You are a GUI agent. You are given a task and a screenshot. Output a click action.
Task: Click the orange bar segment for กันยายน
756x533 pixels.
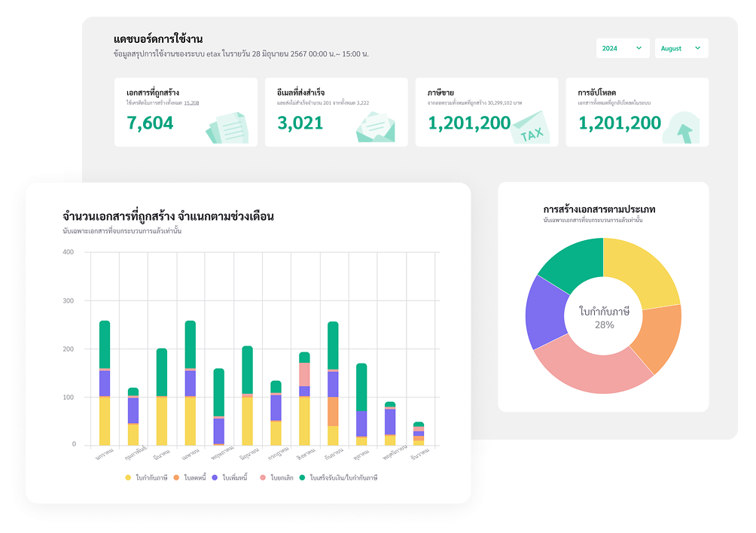332,411
